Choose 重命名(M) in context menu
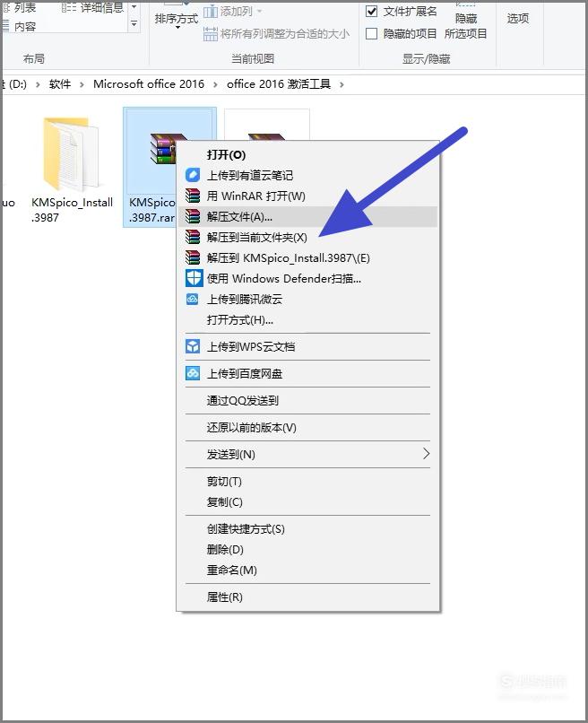 point(307,570)
